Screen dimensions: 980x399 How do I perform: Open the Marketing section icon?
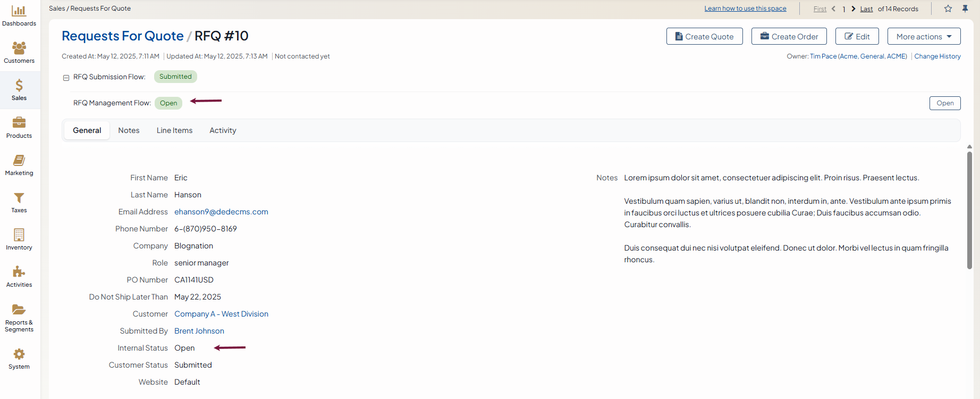tap(19, 160)
